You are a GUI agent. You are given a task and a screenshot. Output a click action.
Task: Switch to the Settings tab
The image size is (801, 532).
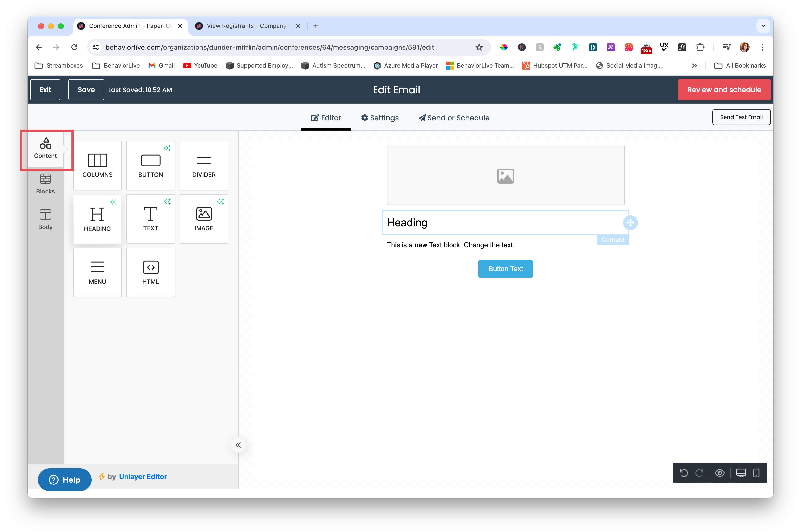380,118
